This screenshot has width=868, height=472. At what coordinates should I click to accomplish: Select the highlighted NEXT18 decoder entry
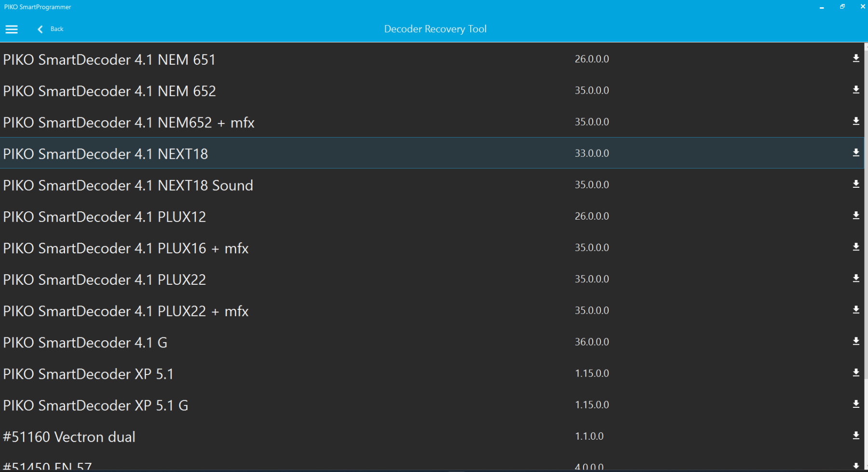[432, 153]
